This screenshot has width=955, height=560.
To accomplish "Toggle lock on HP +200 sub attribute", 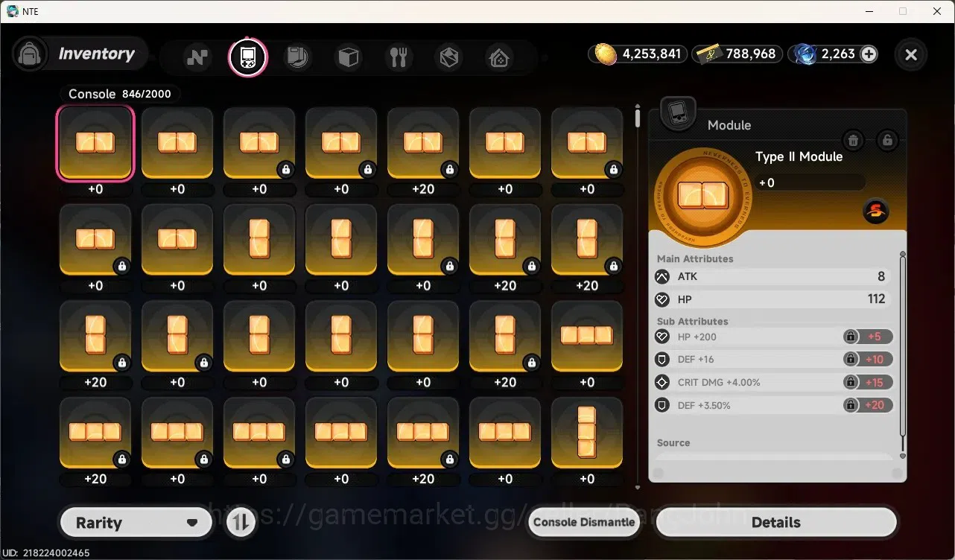I will tap(850, 337).
